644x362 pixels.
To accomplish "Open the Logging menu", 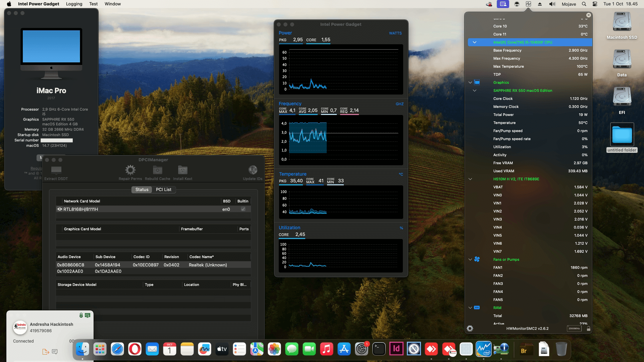I will (74, 4).
